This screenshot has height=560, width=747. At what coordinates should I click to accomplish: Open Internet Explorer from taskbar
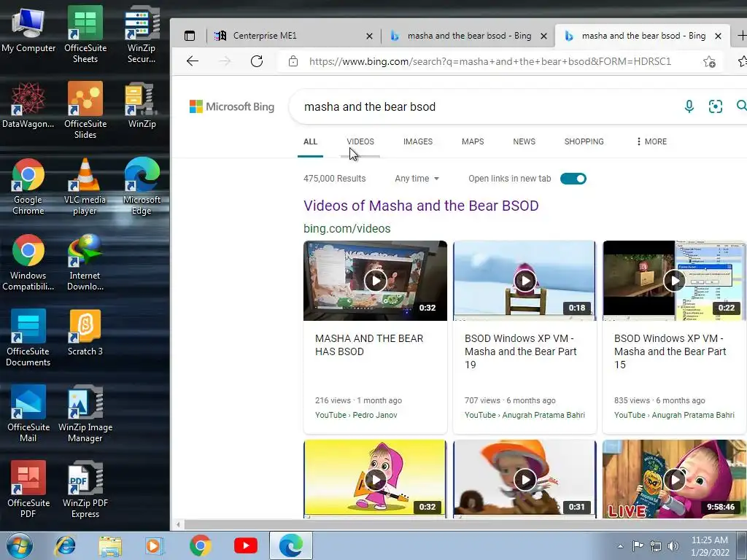click(65, 545)
